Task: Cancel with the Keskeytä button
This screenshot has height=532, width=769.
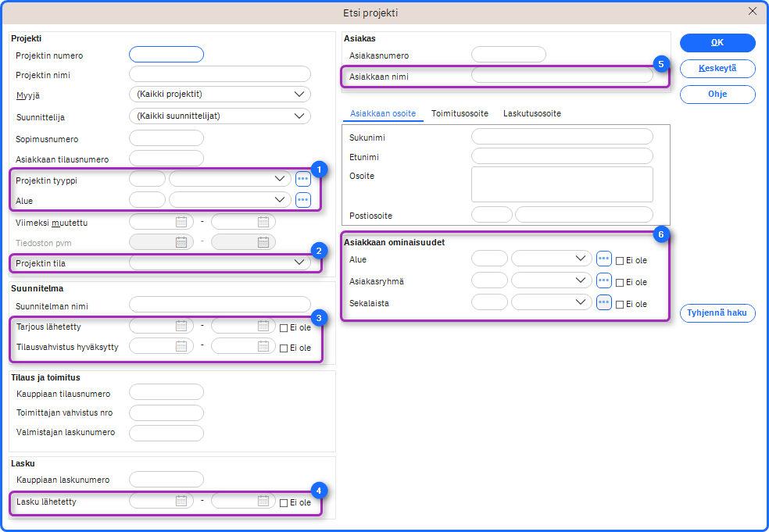Action: click(x=717, y=68)
